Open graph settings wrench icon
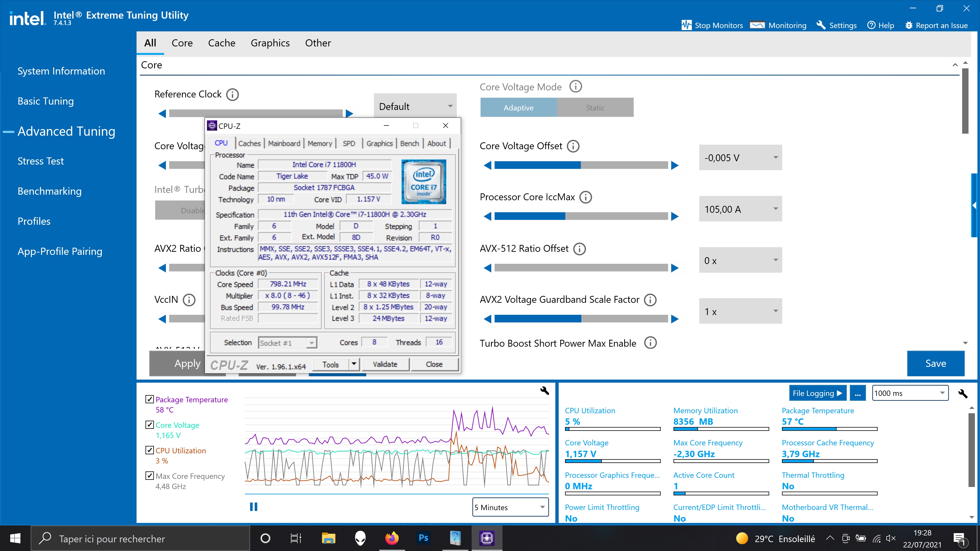This screenshot has height=551, width=980. point(544,391)
